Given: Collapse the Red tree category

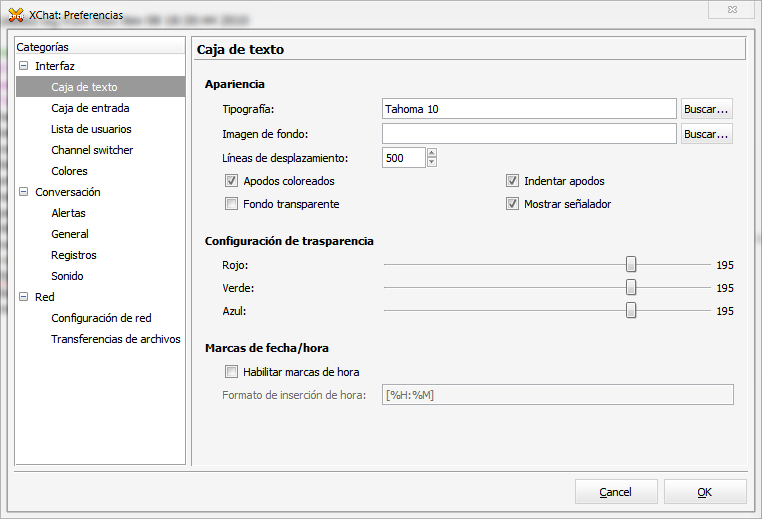Looking at the screenshot, I should coord(24,297).
